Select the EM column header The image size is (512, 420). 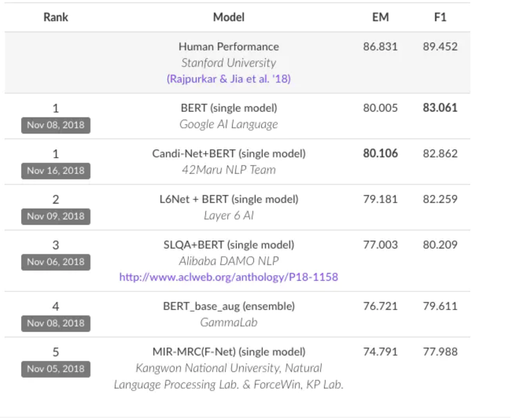[x=381, y=17]
